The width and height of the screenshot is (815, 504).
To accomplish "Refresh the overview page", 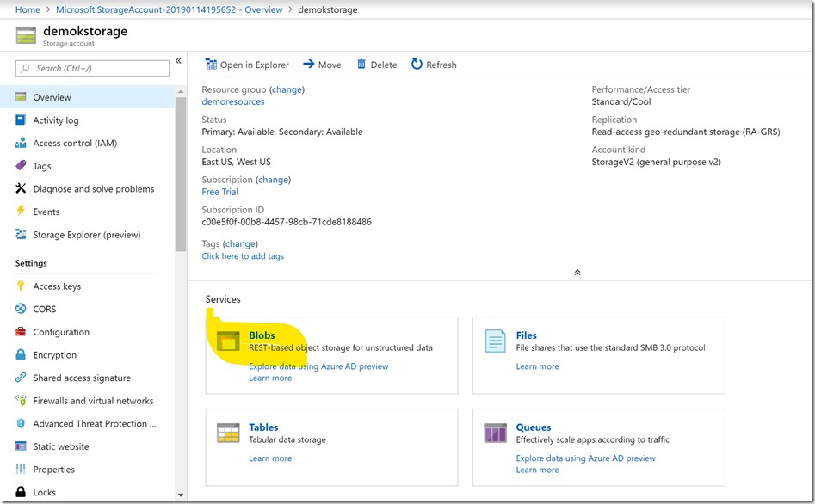I will pyautogui.click(x=434, y=65).
